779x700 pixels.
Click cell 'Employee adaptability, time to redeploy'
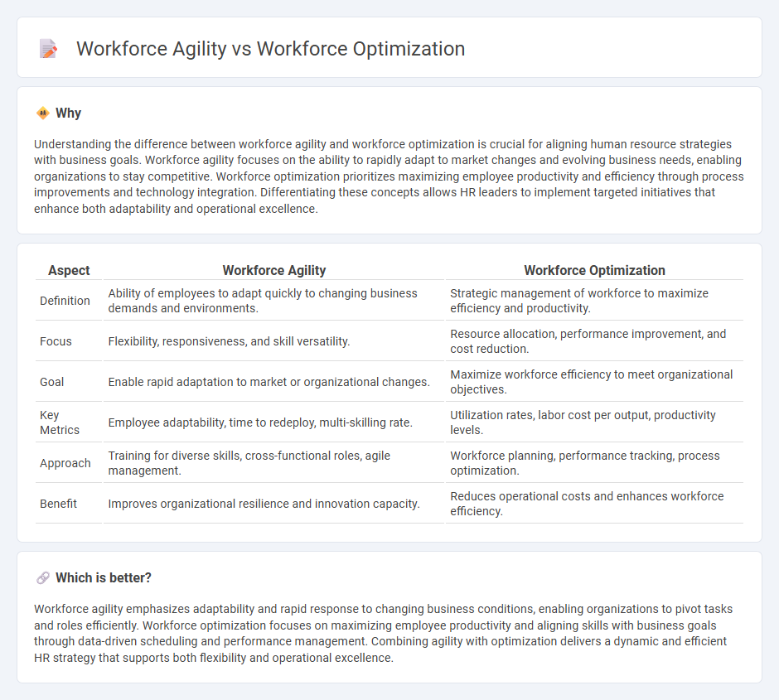tap(273, 422)
